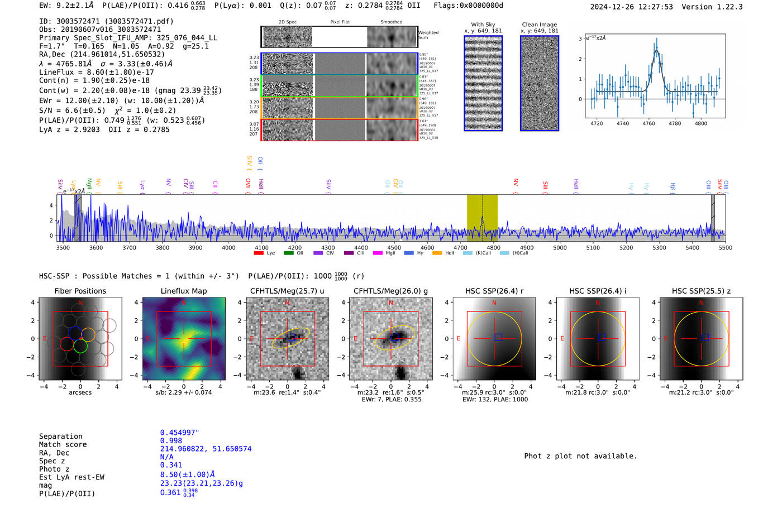
Task: Select the HSC SSP(26.4) r cutout
Action: 494,338
